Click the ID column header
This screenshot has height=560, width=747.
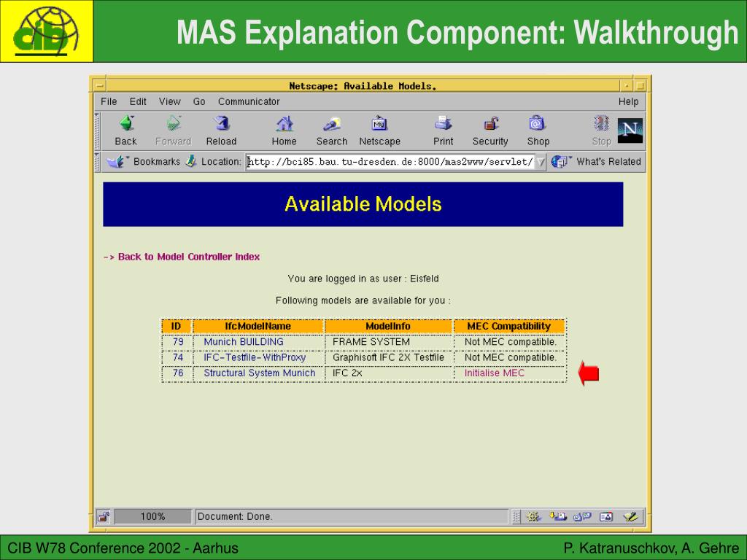[x=177, y=326]
